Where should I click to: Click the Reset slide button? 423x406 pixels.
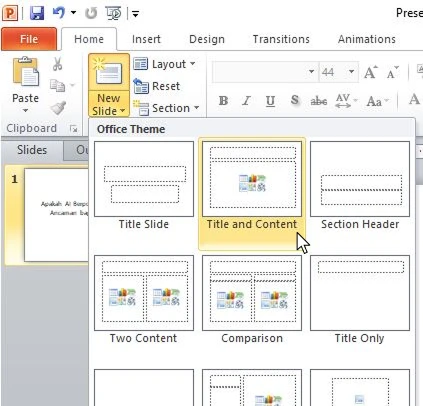pos(157,86)
